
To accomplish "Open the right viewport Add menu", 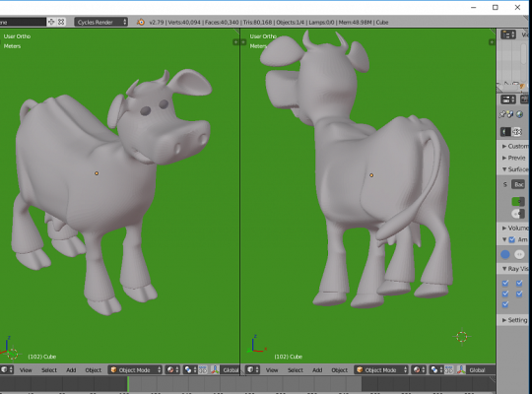I will click(x=317, y=370).
